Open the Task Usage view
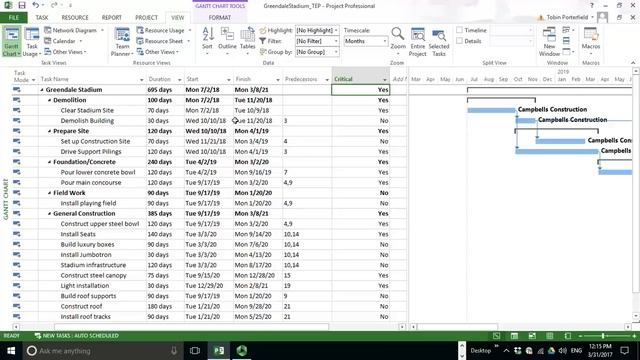 coord(31,42)
